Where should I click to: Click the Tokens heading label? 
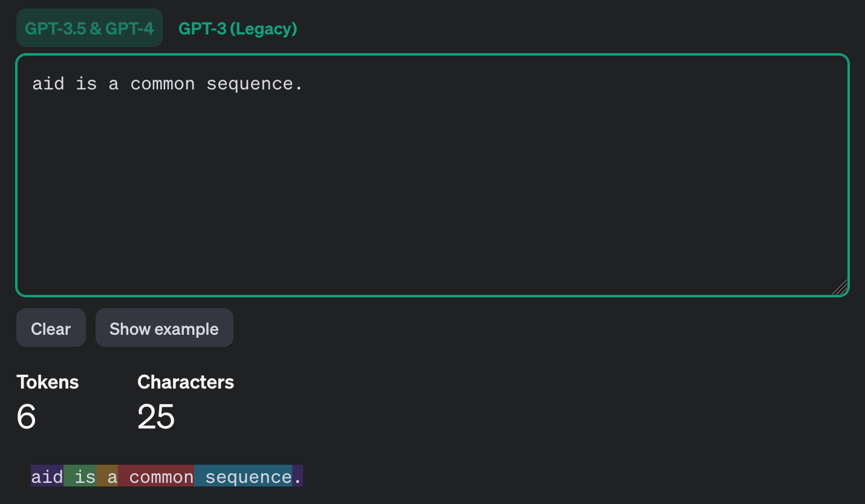point(48,382)
